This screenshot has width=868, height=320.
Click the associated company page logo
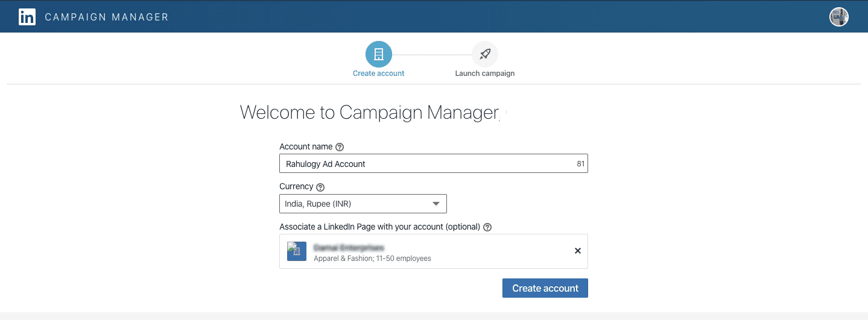(297, 251)
